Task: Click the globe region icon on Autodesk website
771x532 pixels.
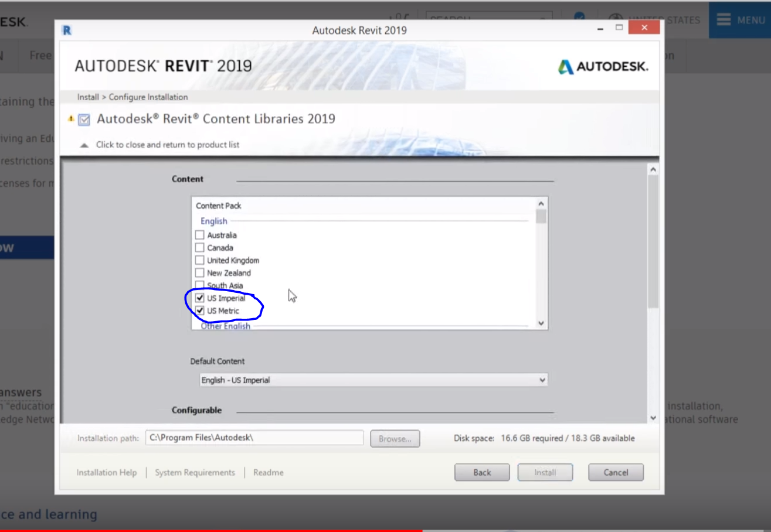Action: tap(615, 20)
